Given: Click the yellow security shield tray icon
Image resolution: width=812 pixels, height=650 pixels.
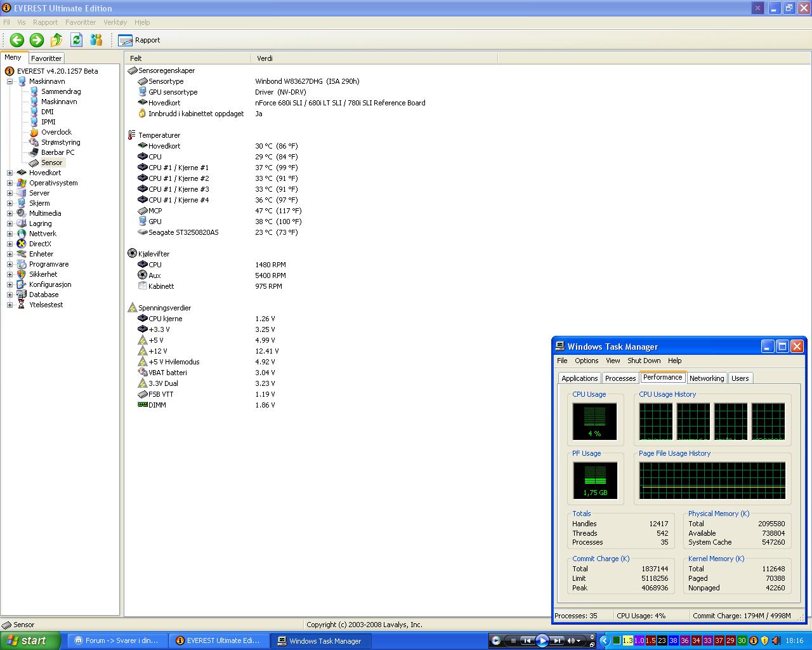Looking at the screenshot, I should pyautogui.click(x=764, y=640).
